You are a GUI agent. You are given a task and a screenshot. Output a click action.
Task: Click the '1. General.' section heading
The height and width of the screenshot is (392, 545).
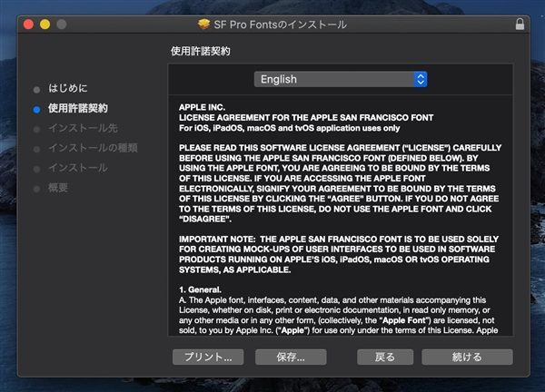point(200,289)
